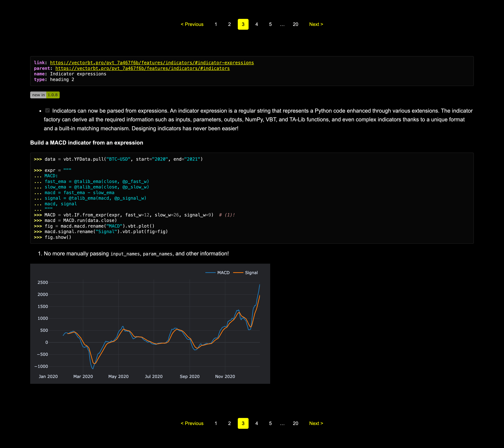This screenshot has height=448, width=504.
Task: Select page 4 in top pagination
Action: tap(257, 24)
